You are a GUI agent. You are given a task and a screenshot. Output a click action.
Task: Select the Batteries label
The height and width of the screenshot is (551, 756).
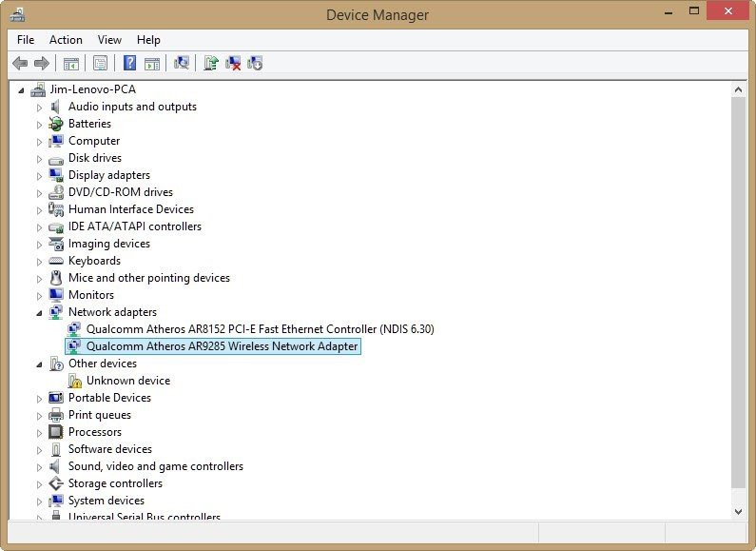89,124
